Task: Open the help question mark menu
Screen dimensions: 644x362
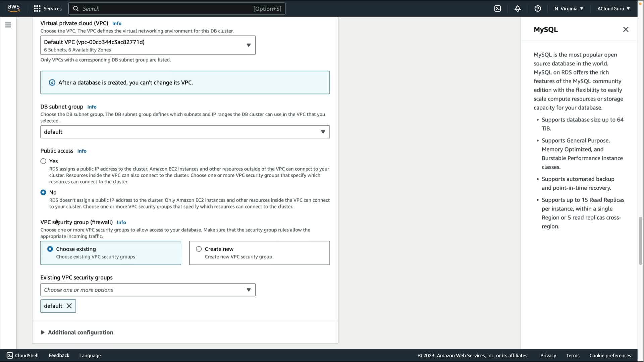Action: point(538,9)
